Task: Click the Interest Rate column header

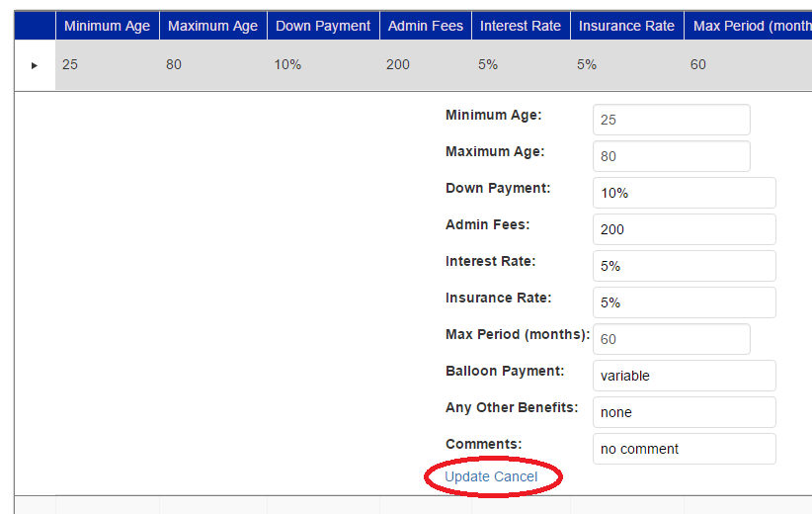Action: (x=521, y=26)
